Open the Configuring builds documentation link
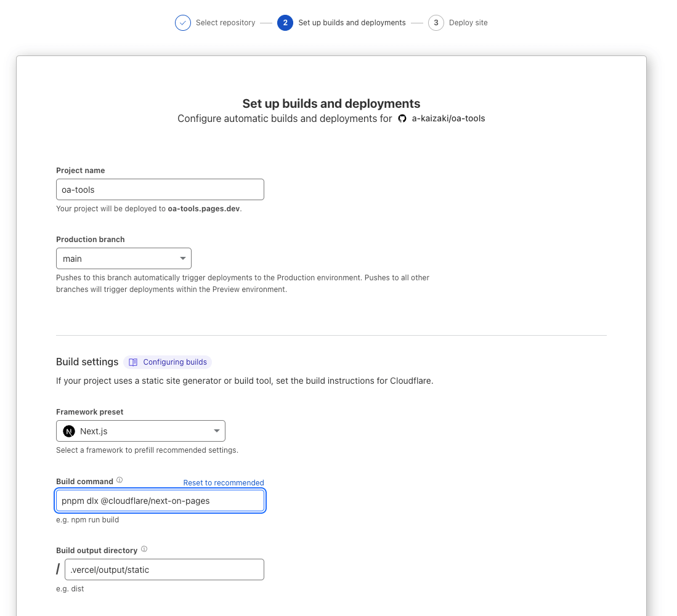Screen dimensions: 677x616 pyautogui.click(x=168, y=362)
